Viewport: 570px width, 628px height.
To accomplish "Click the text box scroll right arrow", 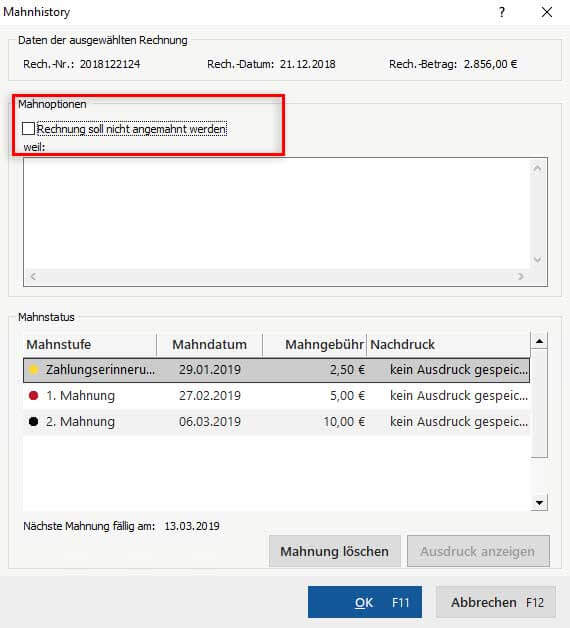I will pos(520,276).
